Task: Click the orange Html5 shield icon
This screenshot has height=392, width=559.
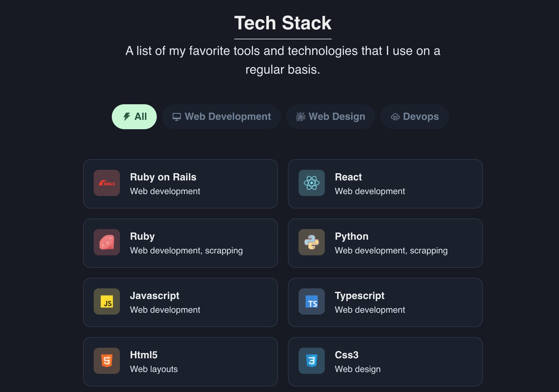Action: (107, 361)
